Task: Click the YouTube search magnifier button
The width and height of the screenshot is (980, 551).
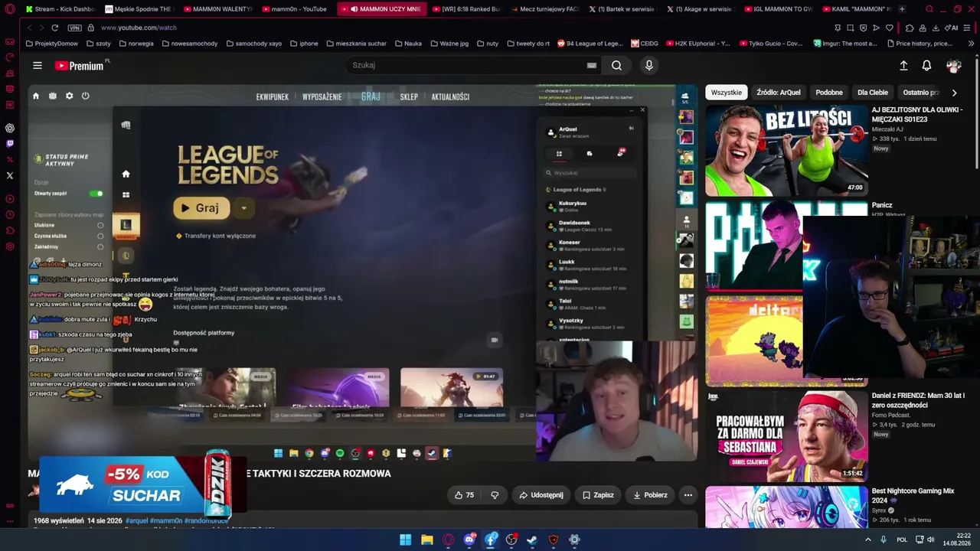Action: [x=616, y=65]
